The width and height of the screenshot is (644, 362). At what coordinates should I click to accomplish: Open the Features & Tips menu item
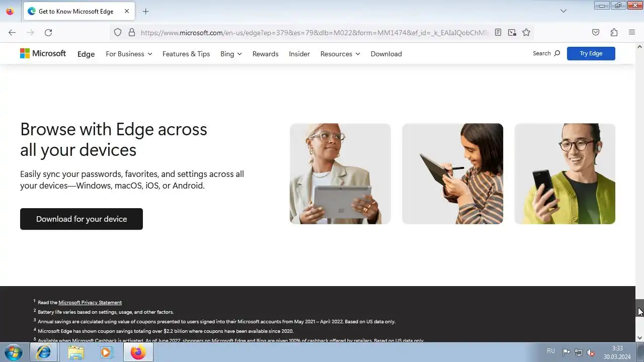pos(186,54)
